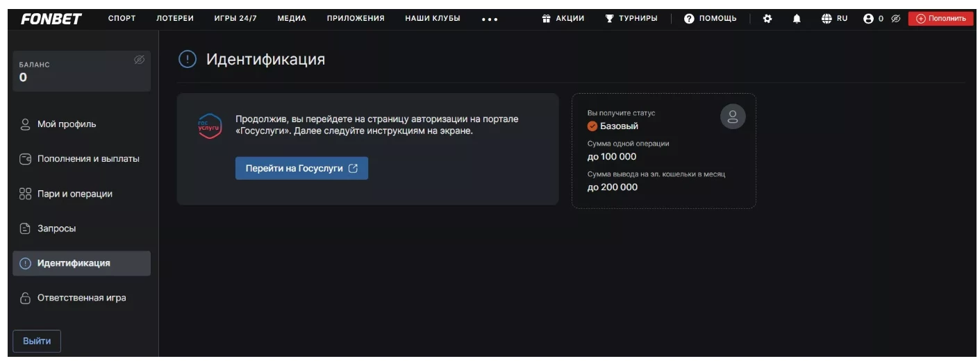
Task: Click the account avatar icon in header
Action: (868, 19)
